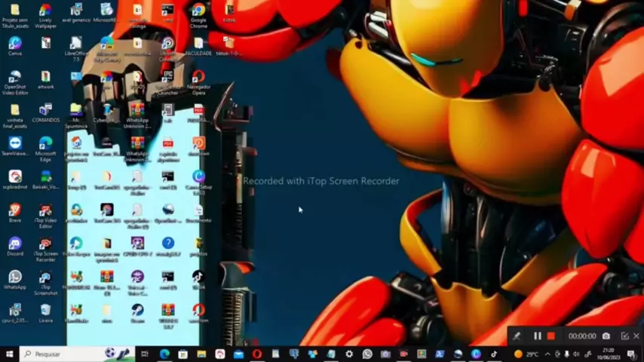Open File Explorer from the taskbar
Viewport: 644px width, 362px height.
[x=201, y=354]
